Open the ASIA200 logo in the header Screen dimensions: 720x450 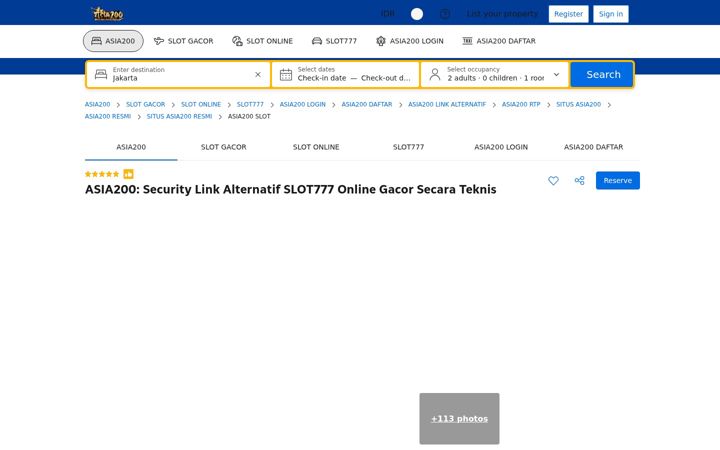tap(107, 14)
